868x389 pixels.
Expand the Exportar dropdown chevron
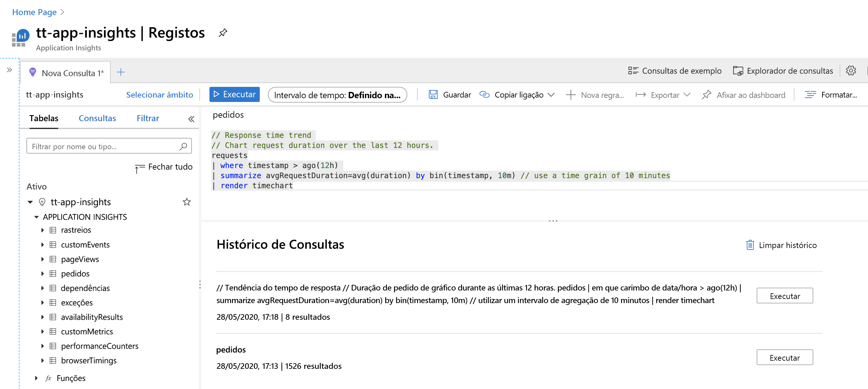coord(687,95)
